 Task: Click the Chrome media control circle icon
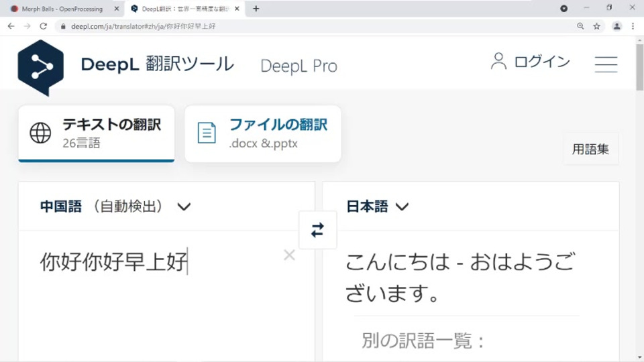pyautogui.click(x=564, y=8)
